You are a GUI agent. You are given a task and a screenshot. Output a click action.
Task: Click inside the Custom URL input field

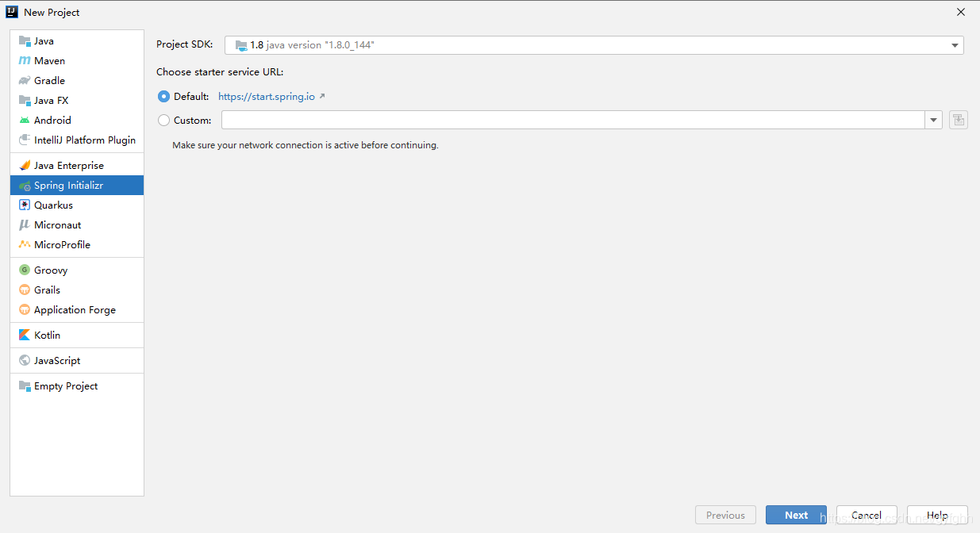[x=573, y=121]
